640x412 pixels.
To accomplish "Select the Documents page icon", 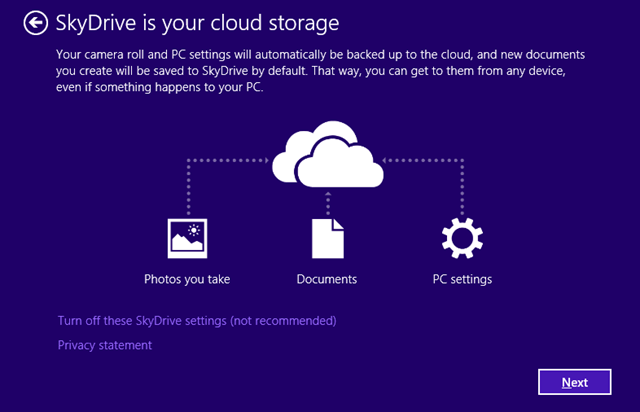I will [x=327, y=240].
